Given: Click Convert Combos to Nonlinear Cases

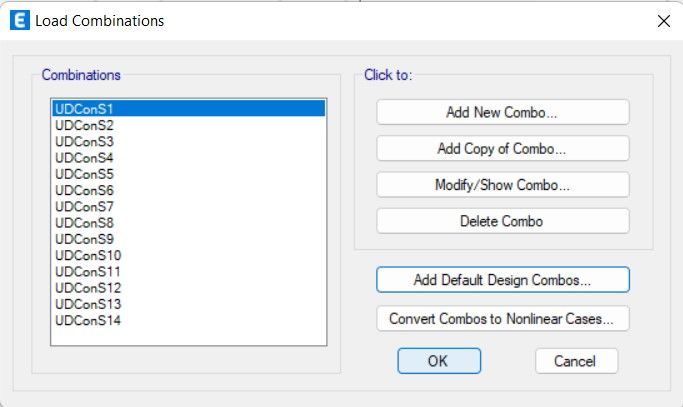Looking at the screenshot, I should 503,319.
